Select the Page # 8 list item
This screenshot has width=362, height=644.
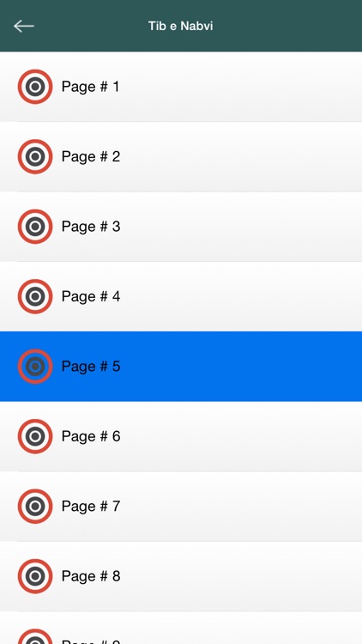[181, 576]
